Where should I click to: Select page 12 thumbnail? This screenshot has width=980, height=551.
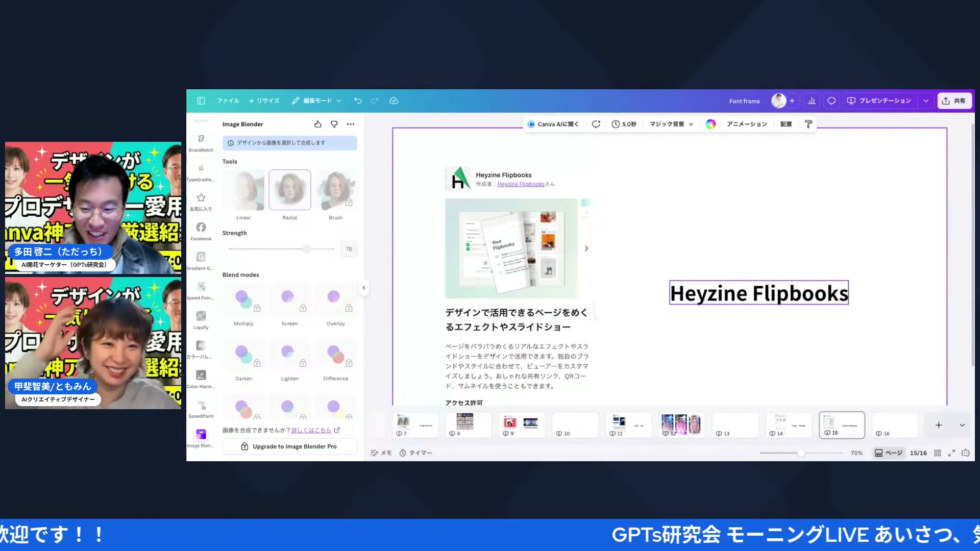click(681, 424)
